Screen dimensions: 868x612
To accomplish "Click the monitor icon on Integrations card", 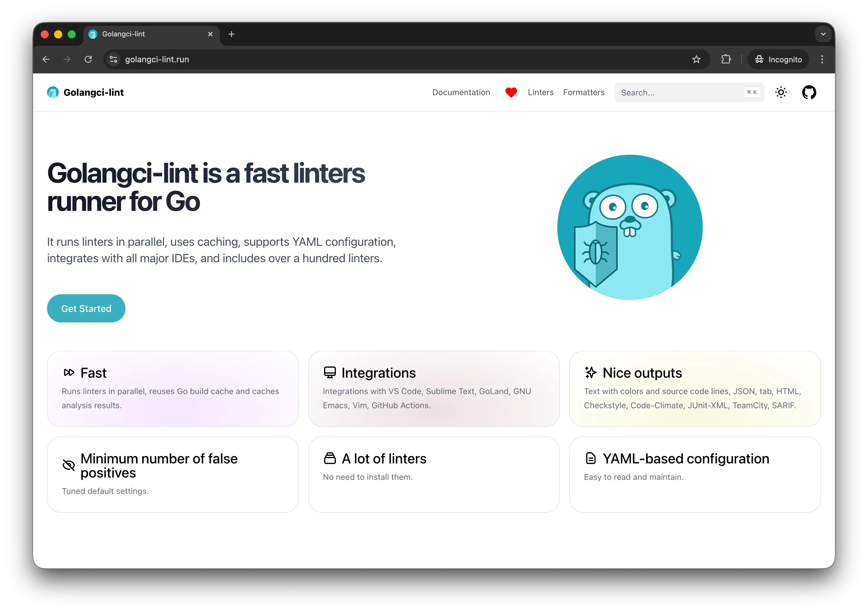I will [330, 372].
